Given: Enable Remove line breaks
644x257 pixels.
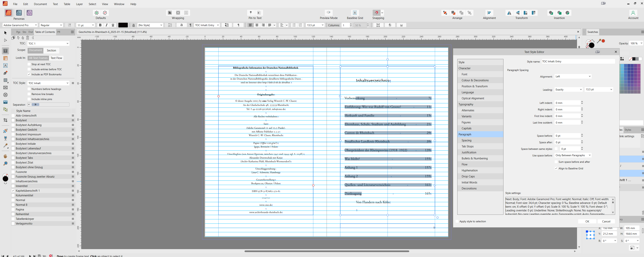Looking at the screenshot, I should [29, 94].
